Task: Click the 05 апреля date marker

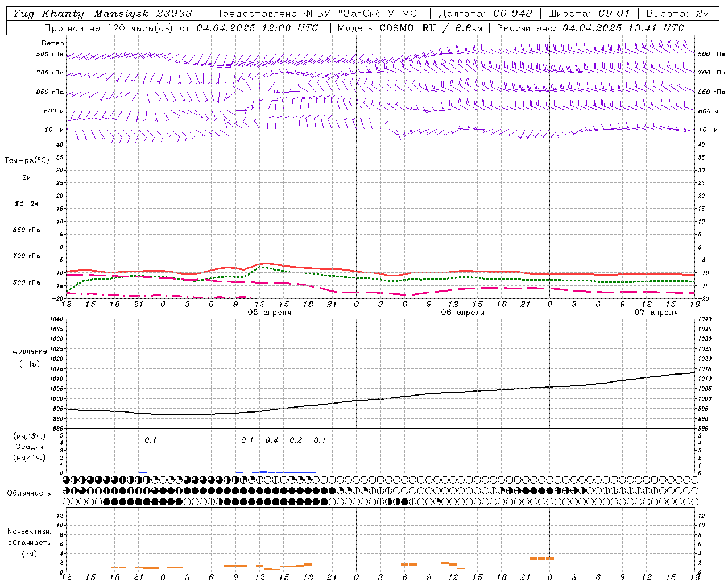Action: click(269, 313)
